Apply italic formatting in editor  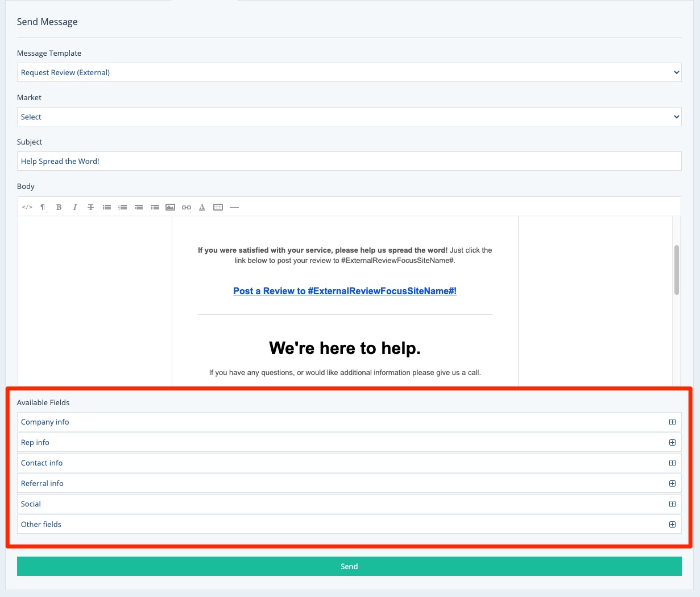tap(74, 207)
